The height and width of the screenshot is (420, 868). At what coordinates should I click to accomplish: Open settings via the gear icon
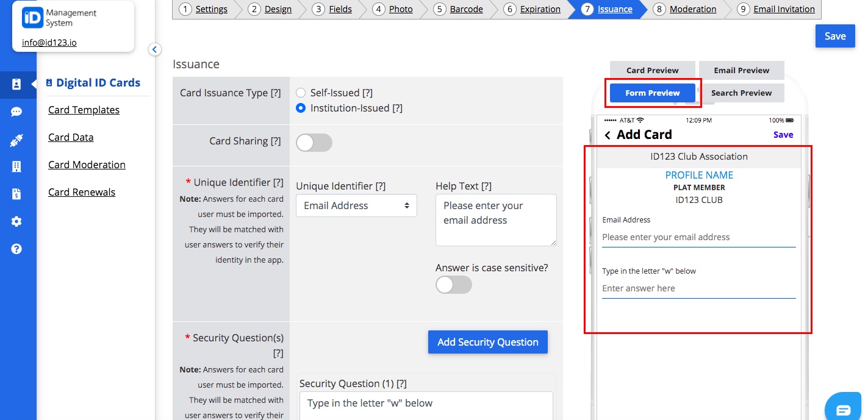[18, 222]
